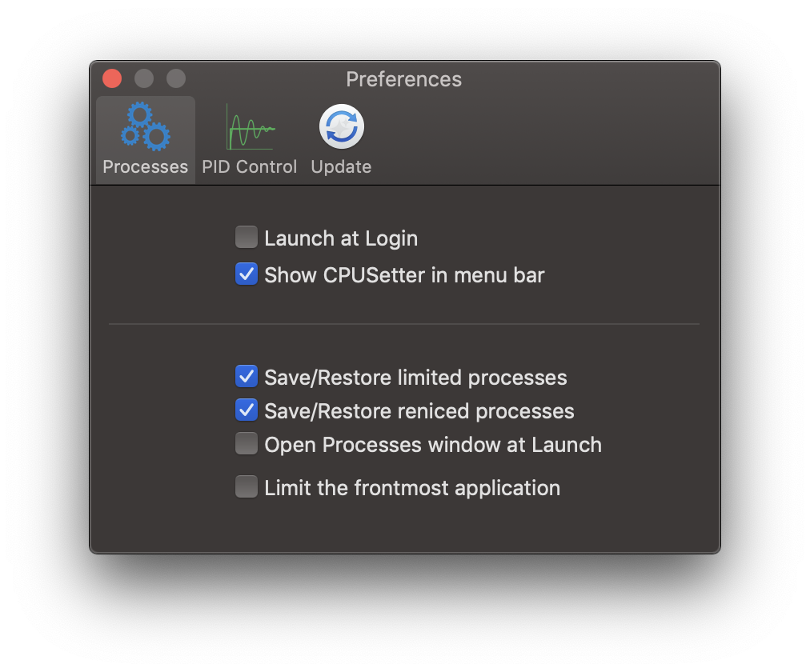Viewport: 810px width, 672px height.
Task: Untick Save/Restore reniced processes checkbox
Action: (247, 410)
